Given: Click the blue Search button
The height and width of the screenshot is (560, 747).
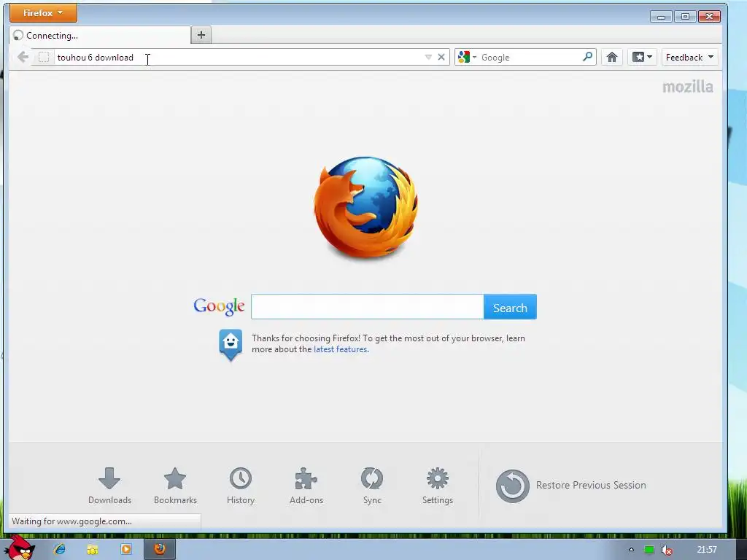Looking at the screenshot, I should point(510,308).
